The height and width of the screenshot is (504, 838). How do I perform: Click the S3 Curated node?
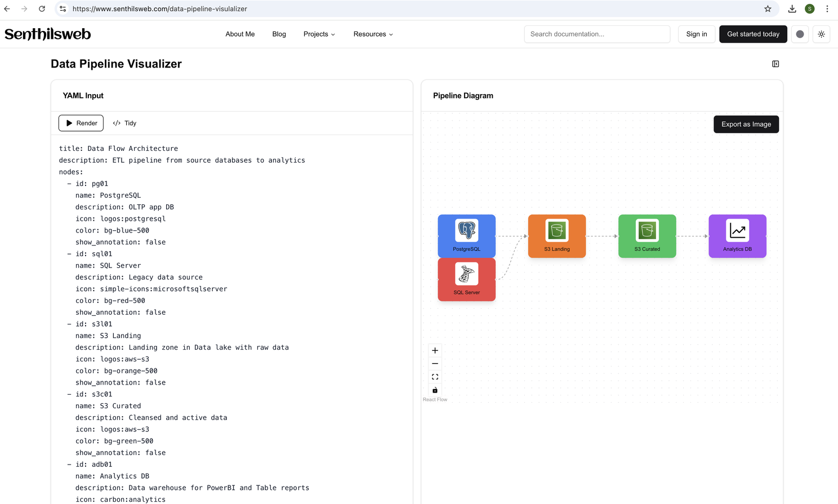click(647, 236)
